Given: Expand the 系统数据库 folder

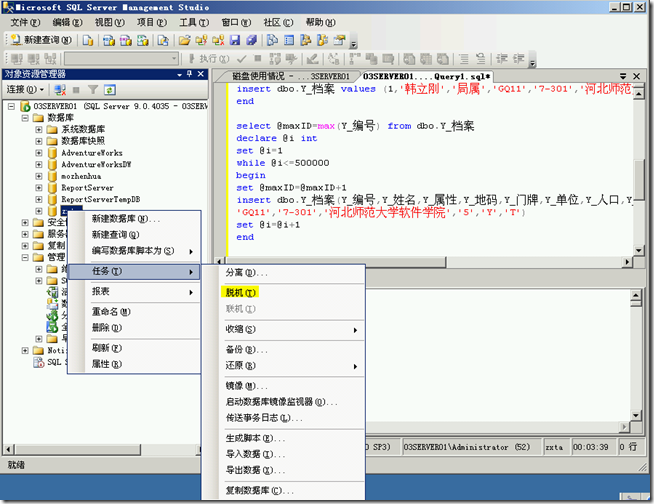Looking at the screenshot, I should [39, 130].
